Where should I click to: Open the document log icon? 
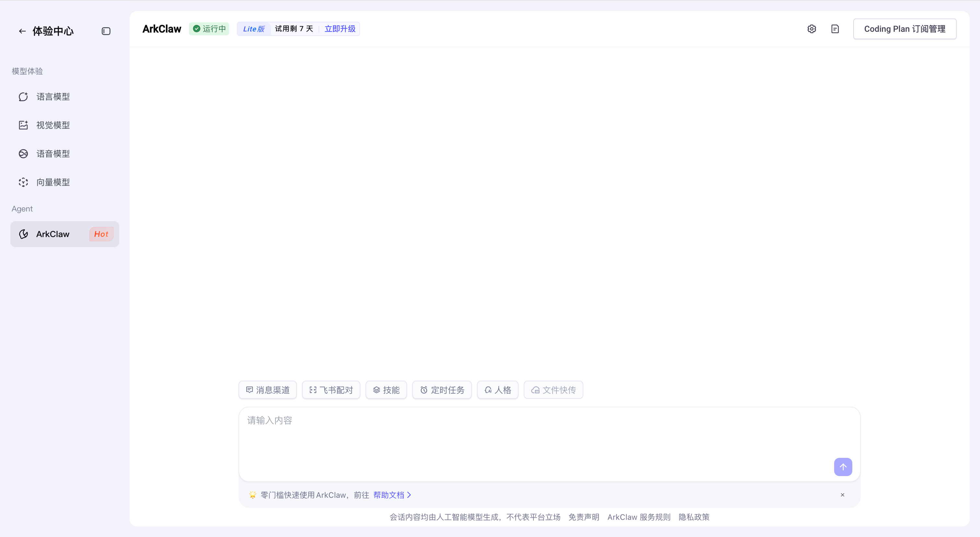835,29
